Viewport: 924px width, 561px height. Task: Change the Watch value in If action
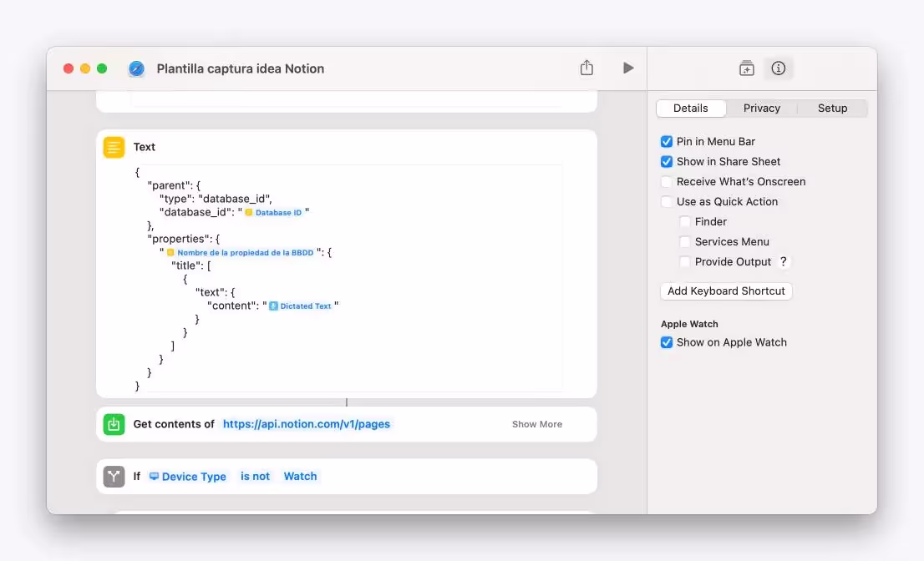tap(300, 476)
